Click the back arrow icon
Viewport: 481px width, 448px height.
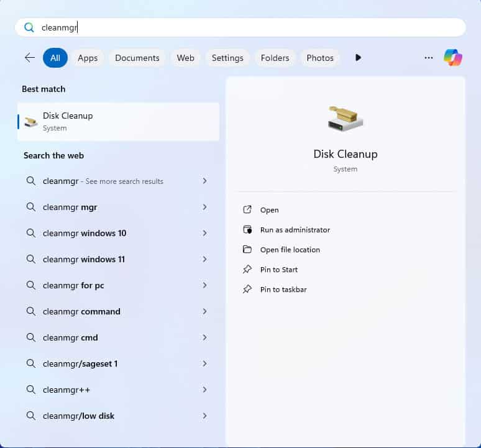pyautogui.click(x=30, y=58)
